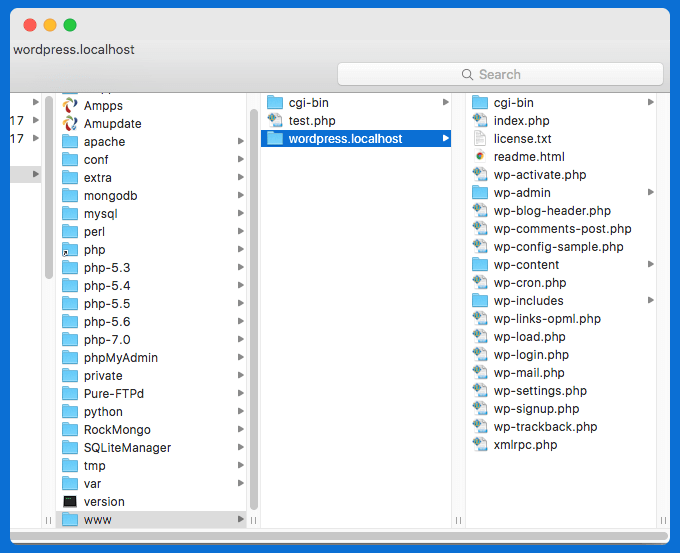This screenshot has width=680, height=553.
Task: Select the private folder name
Action: point(103,376)
